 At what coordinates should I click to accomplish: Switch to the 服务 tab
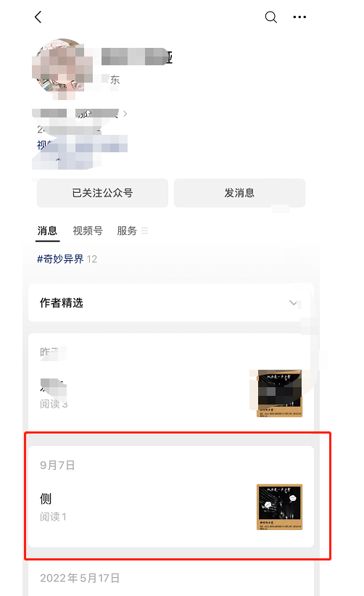point(127,231)
